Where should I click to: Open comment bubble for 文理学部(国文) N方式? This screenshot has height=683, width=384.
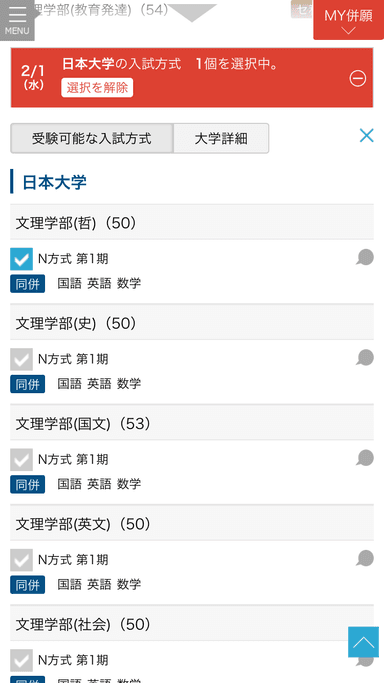[x=365, y=458]
